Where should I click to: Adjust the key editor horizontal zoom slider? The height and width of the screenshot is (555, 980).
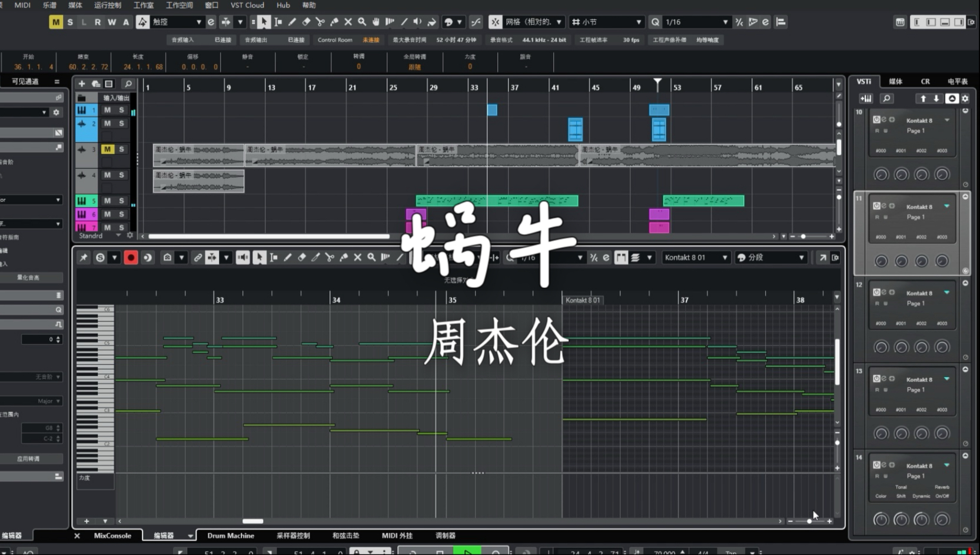[x=809, y=521]
